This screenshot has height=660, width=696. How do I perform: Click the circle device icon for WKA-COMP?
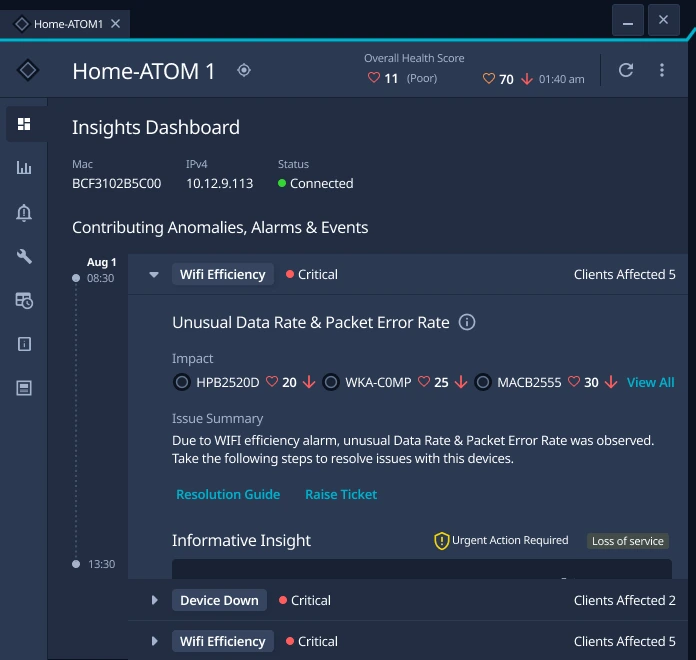(331, 382)
